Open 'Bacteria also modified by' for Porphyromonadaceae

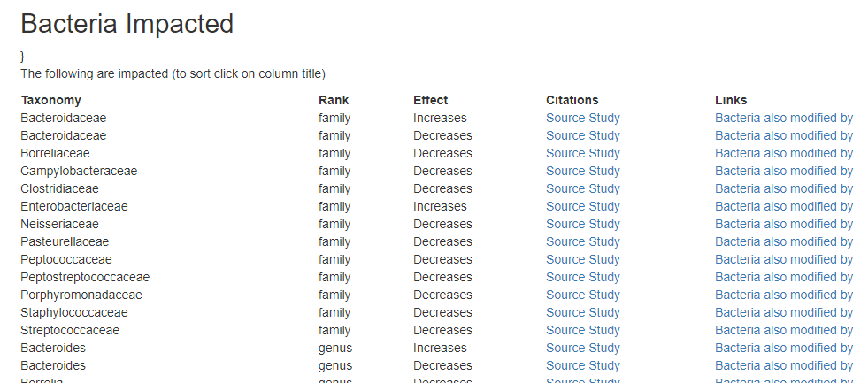[783, 295]
